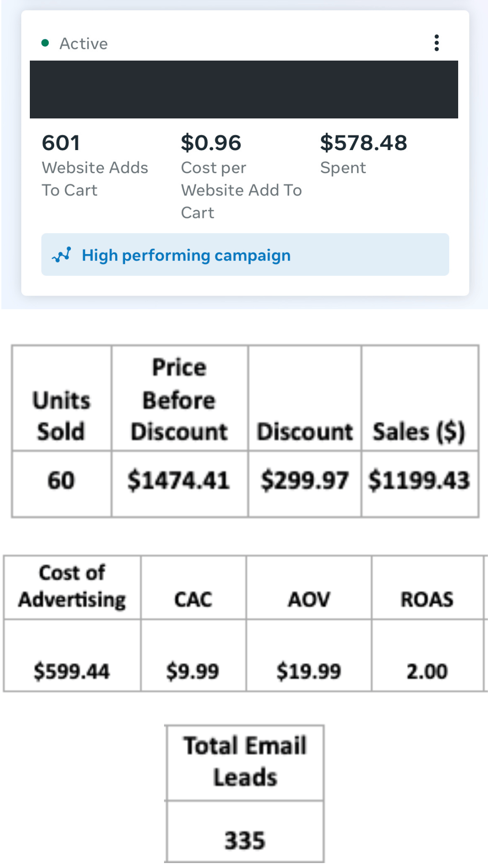Screen dimensions: 488x868
Task: Select the Price Before Discount header cell
Action: pos(179,400)
